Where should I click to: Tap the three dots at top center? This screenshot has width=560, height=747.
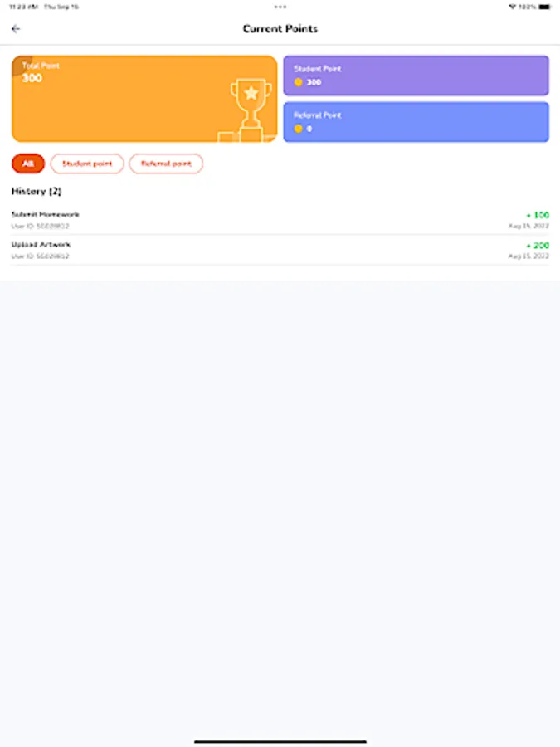(280, 7)
